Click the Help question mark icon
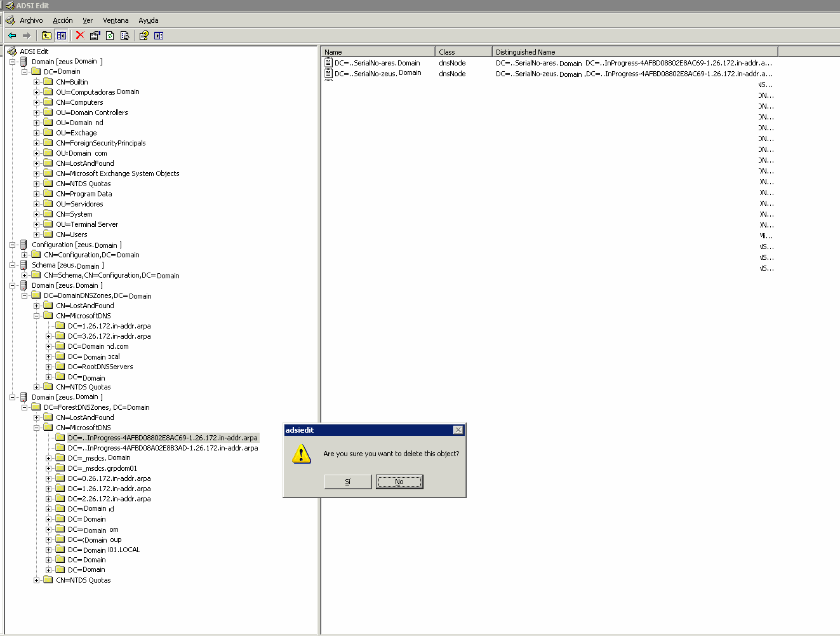 144,36
